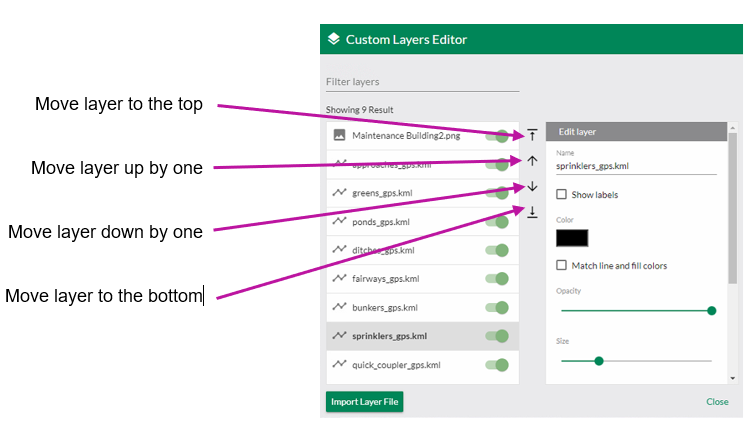Select the ponds_gps.kml layer name
The height and width of the screenshot is (428, 754).
pyautogui.click(x=381, y=222)
